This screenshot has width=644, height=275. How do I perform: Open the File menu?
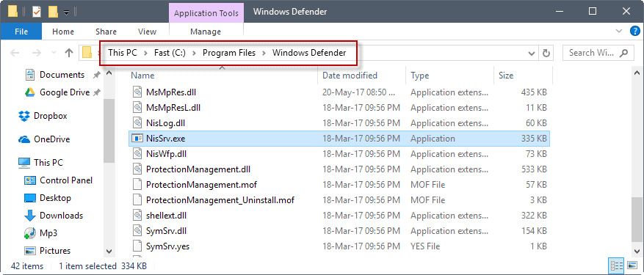point(21,32)
